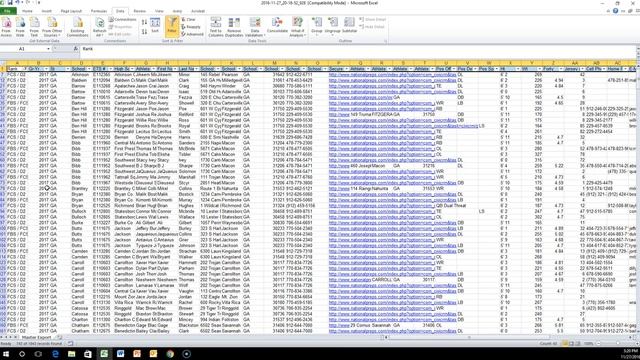The height and width of the screenshot is (360, 640).
Task: Open filter dropdown on ETS # column
Action: [110, 69]
